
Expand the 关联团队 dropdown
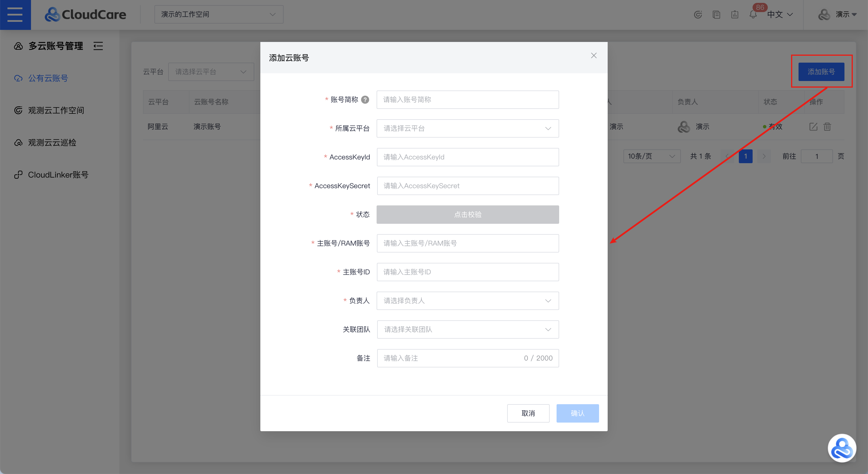point(467,330)
